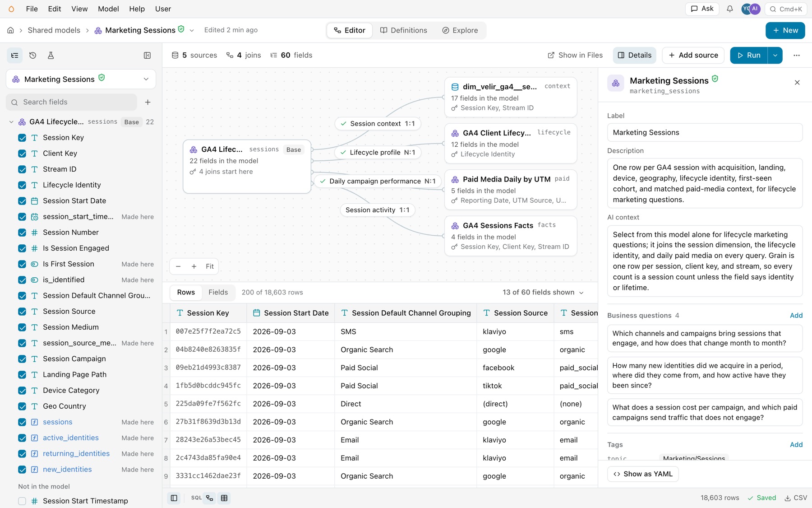812x508 pixels.
Task: Select the Session activity 1:1 join label
Action: 378,210
